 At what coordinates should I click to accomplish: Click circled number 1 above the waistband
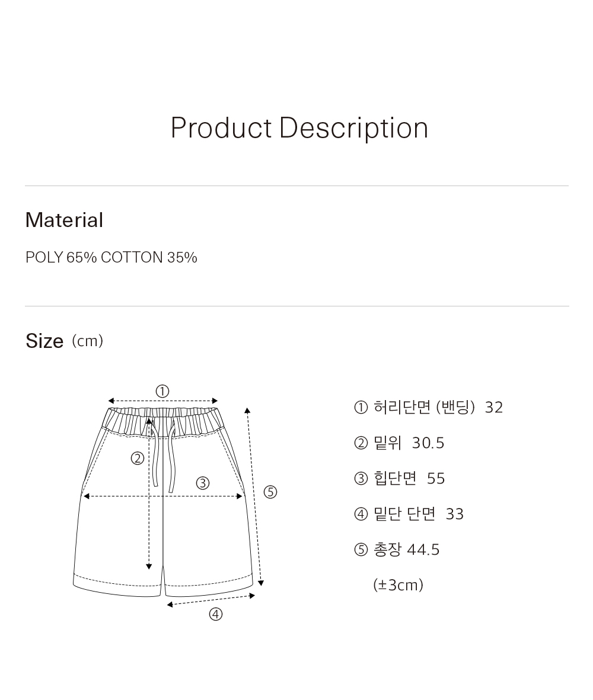[162, 392]
